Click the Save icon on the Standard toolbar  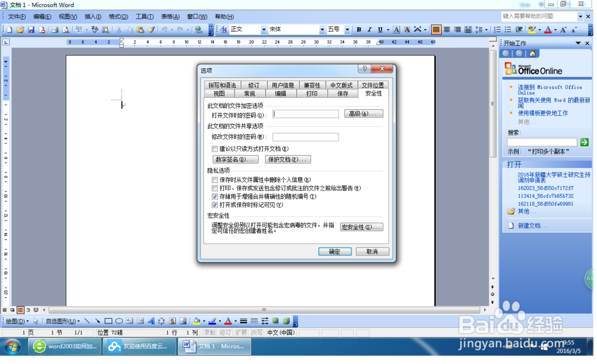pos(31,29)
